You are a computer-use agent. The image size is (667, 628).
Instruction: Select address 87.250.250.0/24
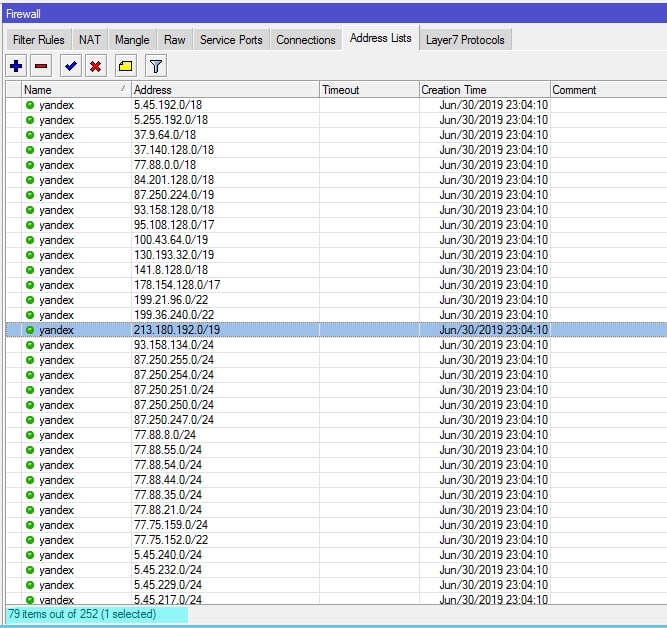[174, 405]
